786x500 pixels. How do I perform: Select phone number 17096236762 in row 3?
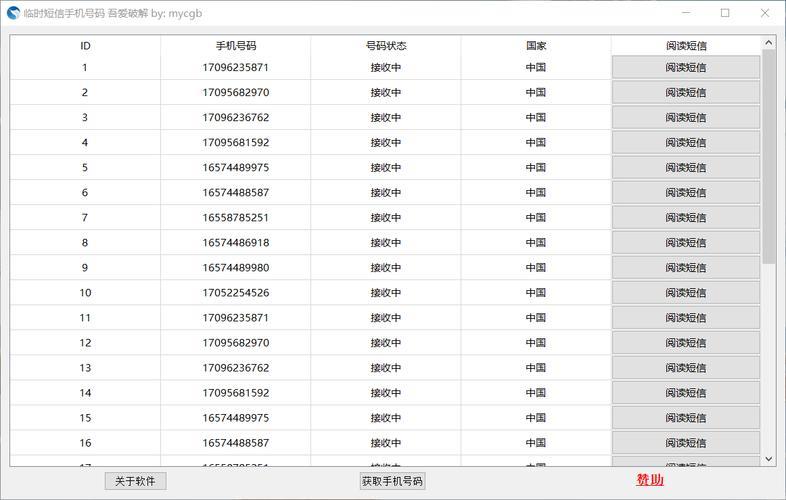(x=236, y=117)
